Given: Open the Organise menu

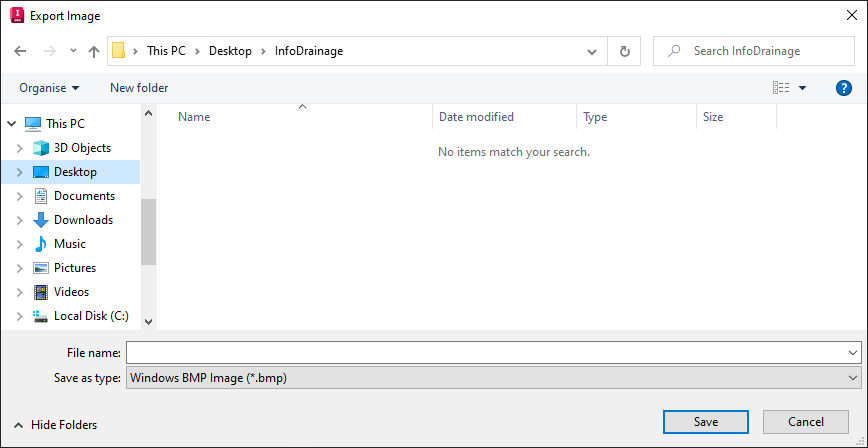Looking at the screenshot, I should [x=49, y=87].
